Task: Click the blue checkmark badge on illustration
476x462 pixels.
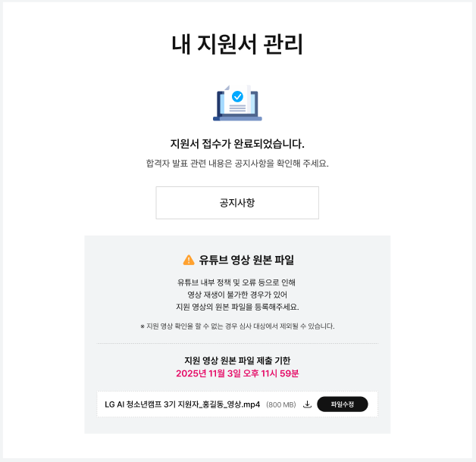Action: pyautogui.click(x=237, y=96)
